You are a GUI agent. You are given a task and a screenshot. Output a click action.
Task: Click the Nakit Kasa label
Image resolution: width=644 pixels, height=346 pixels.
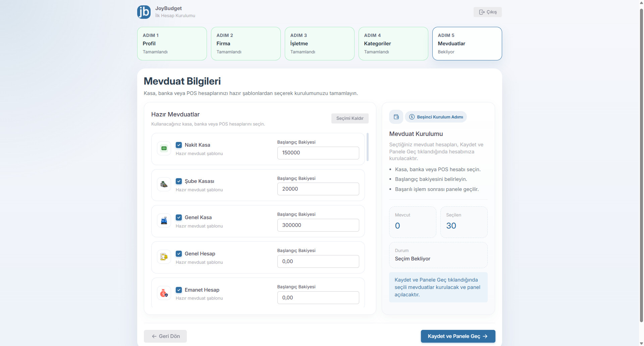click(198, 145)
